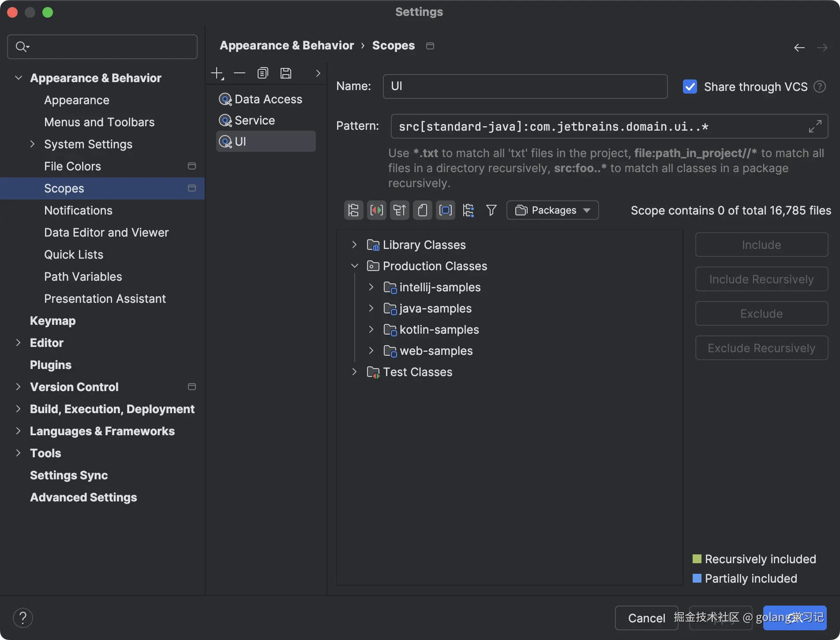Open the Packages view dropdown
The width and height of the screenshot is (840, 640).
(x=552, y=210)
